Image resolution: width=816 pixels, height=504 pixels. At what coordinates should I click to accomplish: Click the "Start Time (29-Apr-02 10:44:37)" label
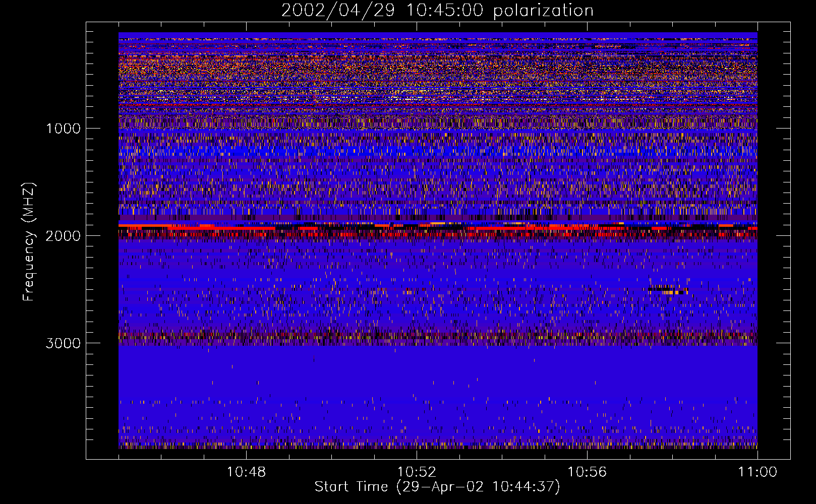(x=437, y=487)
